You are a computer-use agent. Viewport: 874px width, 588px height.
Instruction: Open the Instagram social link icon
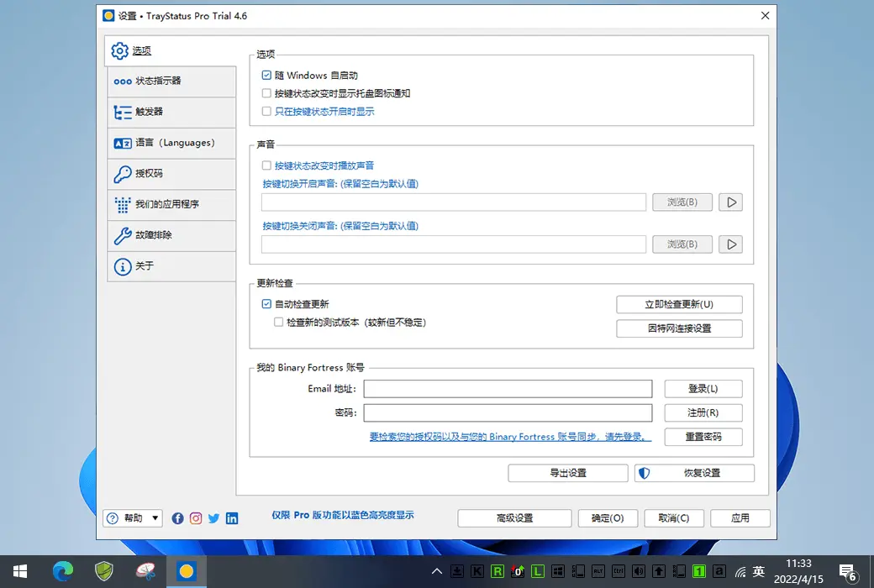(x=196, y=518)
